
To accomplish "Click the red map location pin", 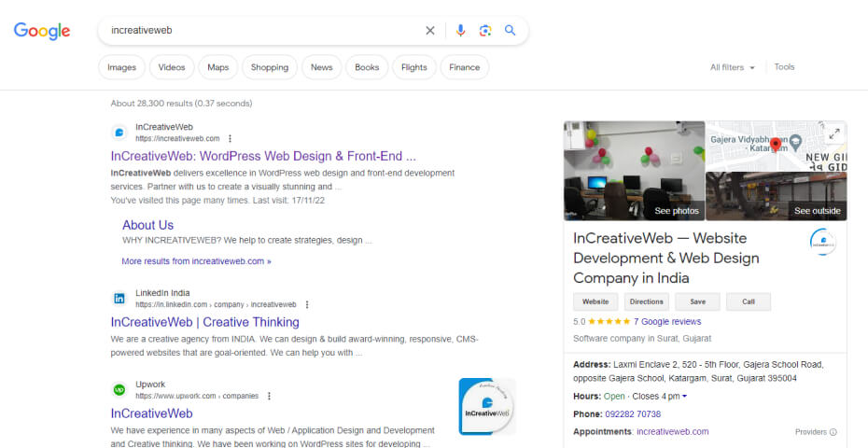I will pos(776,145).
